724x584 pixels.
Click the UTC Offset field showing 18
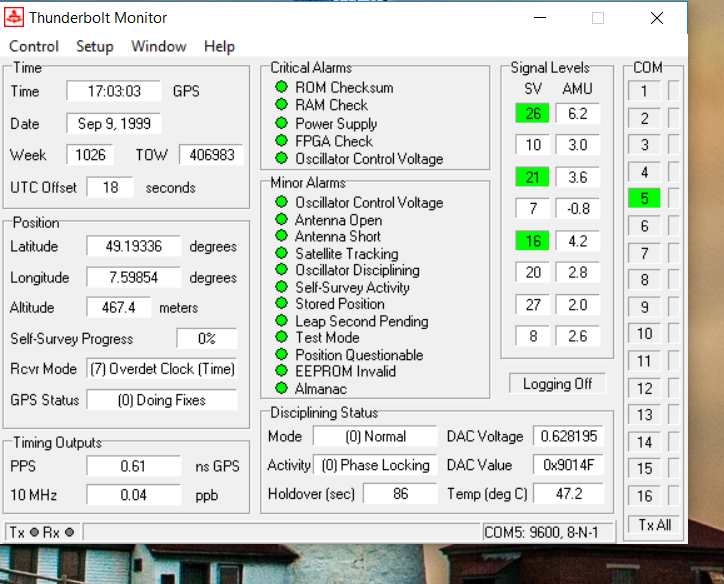[x=110, y=187]
